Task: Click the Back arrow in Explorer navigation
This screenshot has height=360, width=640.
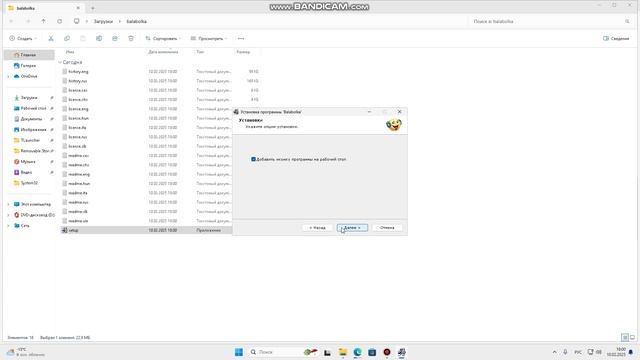Action: coord(11,21)
